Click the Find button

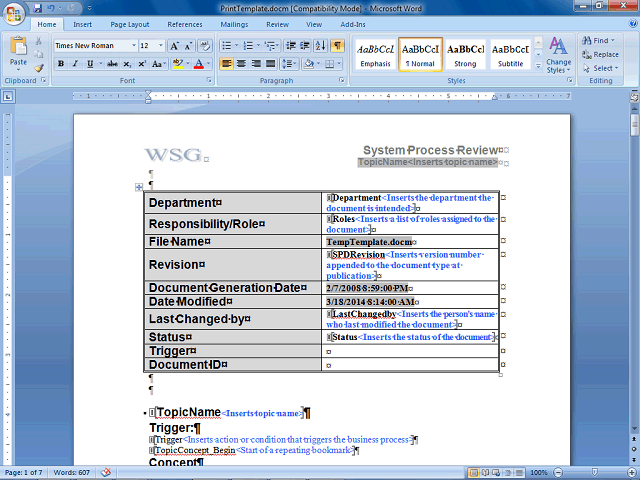(x=598, y=40)
